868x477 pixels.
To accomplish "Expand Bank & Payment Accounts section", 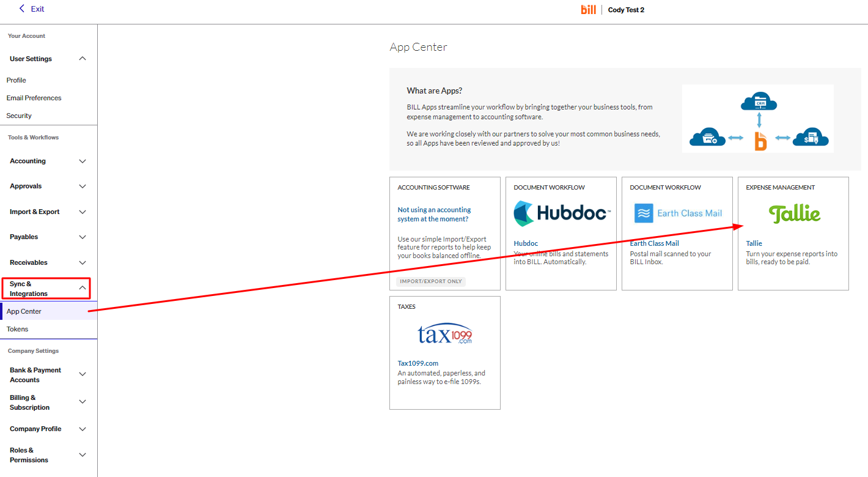I will point(83,374).
